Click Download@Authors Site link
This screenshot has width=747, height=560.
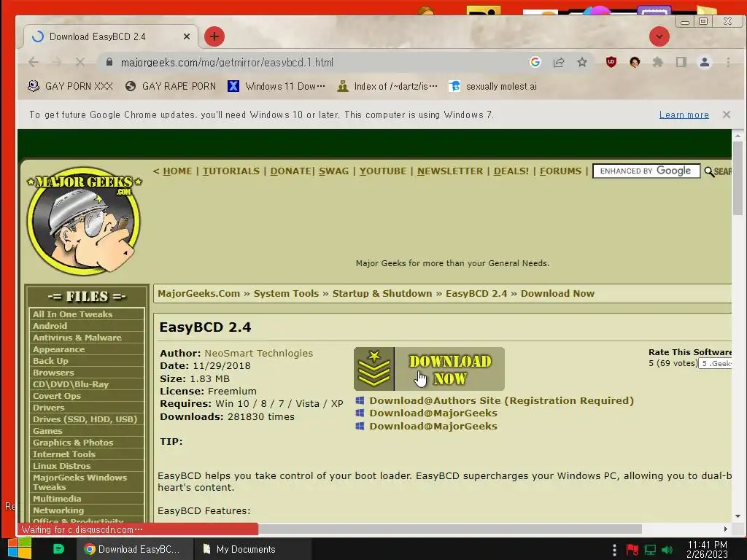pos(501,400)
